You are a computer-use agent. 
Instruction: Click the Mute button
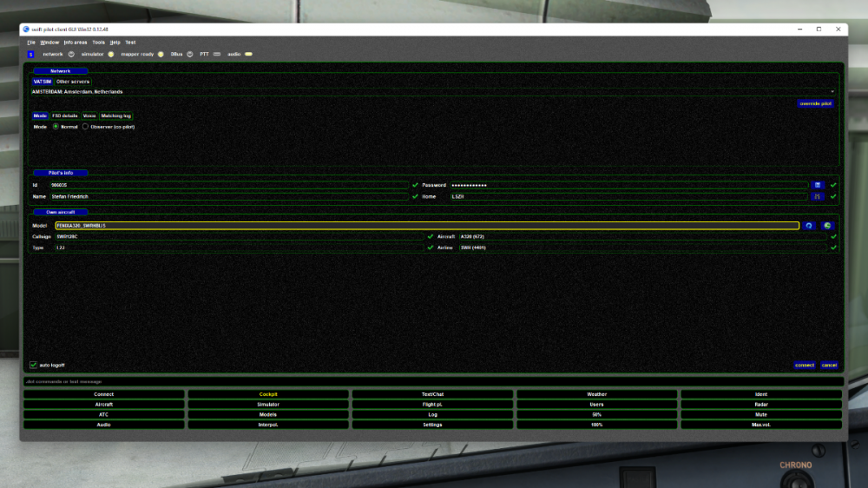[x=761, y=414]
